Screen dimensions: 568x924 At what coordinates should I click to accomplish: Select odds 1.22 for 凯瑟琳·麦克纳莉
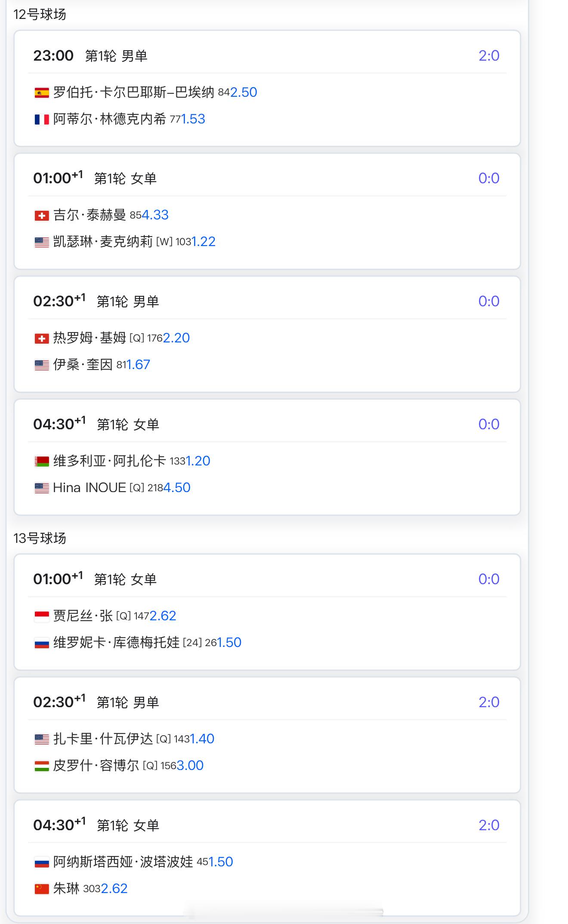[203, 241]
